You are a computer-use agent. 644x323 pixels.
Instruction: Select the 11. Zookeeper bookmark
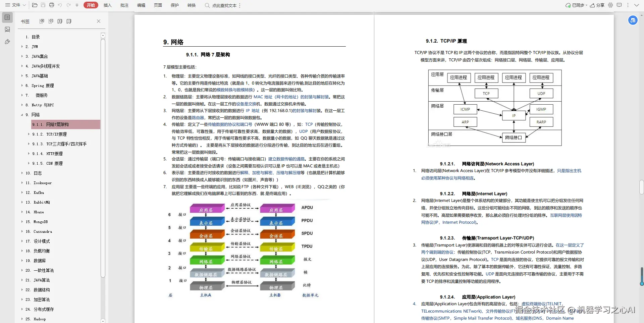[39, 183]
